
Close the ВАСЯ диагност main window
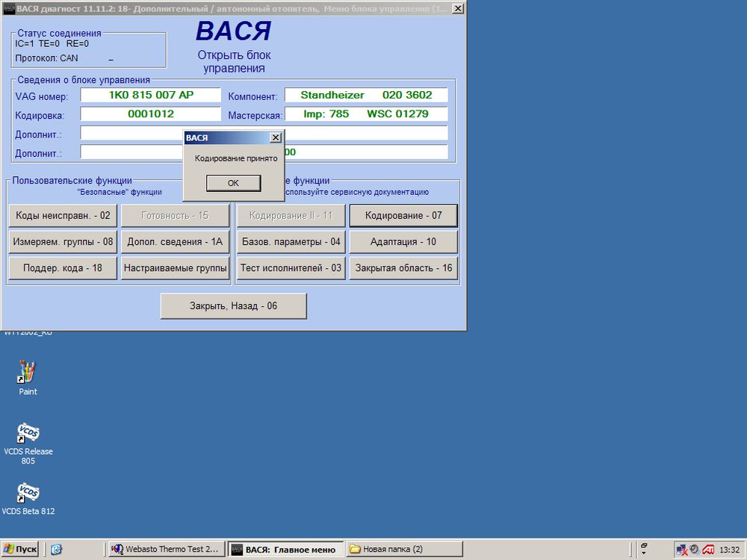click(457, 8)
